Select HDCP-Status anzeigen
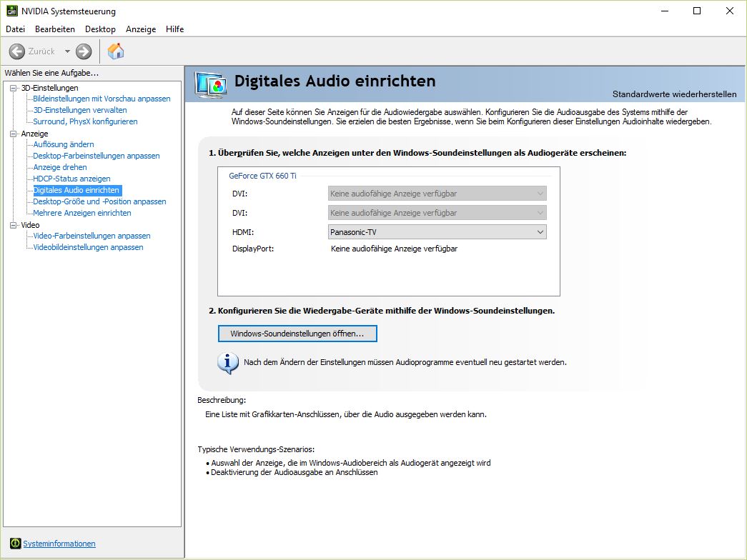 tap(71, 179)
